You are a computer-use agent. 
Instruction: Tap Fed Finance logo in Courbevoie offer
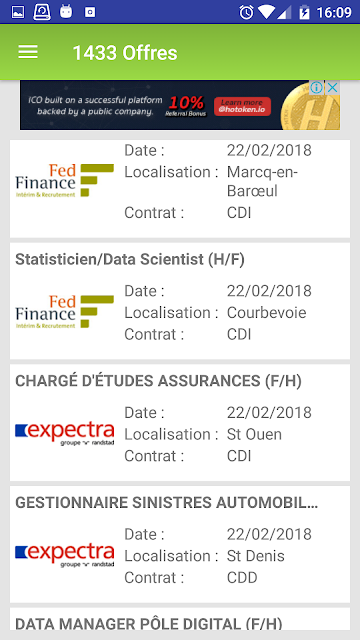(x=64, y=312)
